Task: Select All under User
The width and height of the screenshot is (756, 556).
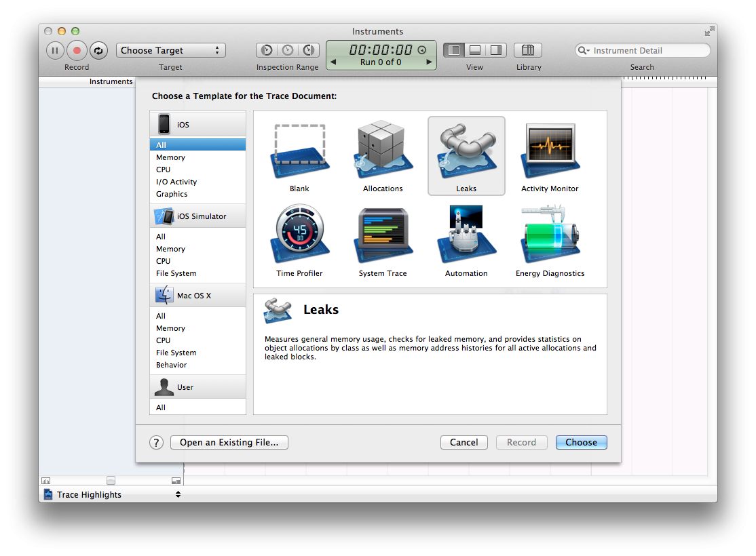Action: tap(197, 408)
